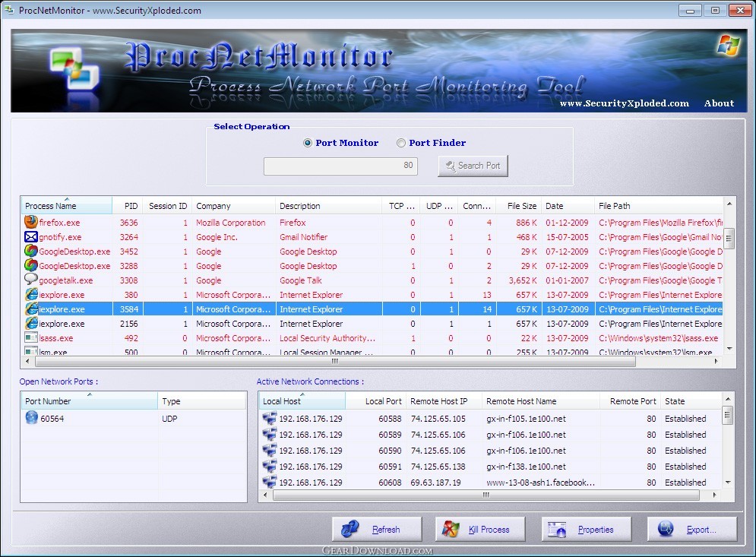Click process list vertical scrollbar down arrow
This screenshot has height=557, width=756.
point(729,349)
